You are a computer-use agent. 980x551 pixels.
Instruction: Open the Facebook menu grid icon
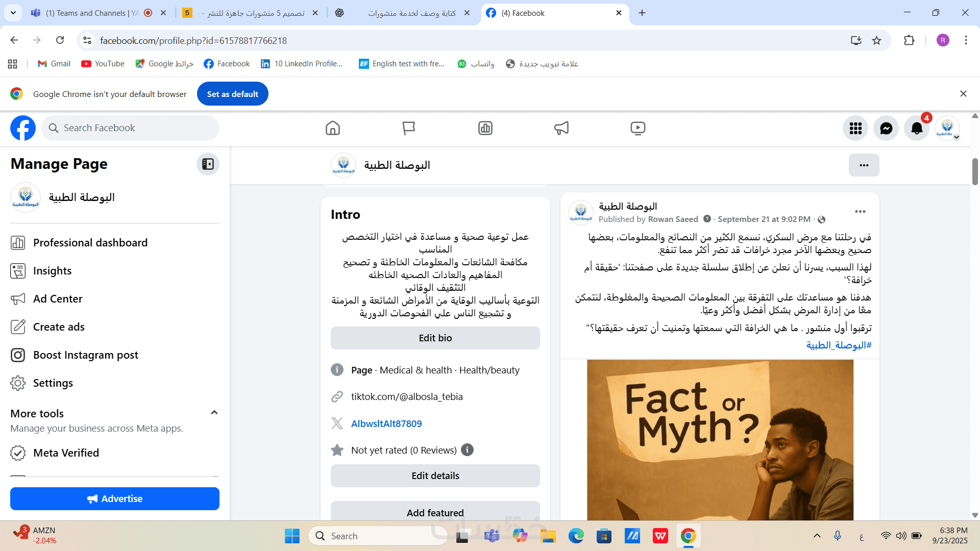pos(855,128)
